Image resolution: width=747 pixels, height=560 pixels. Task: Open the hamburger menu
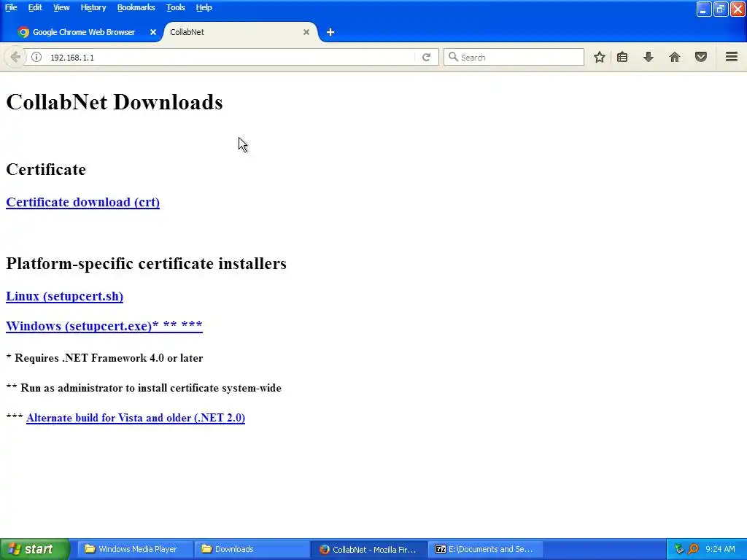point(732,57)
